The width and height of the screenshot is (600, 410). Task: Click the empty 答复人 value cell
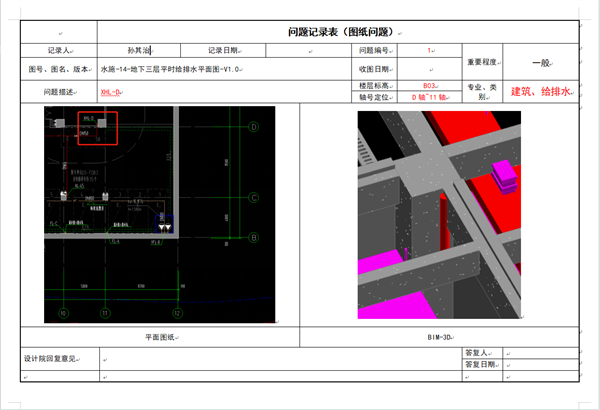[x=538, y=352]
